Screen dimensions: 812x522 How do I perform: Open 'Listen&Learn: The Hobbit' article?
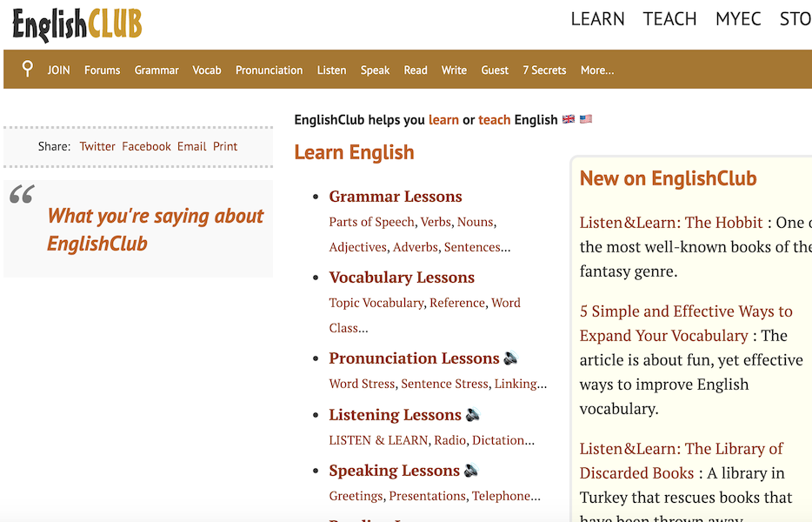(x=670, y=222)
